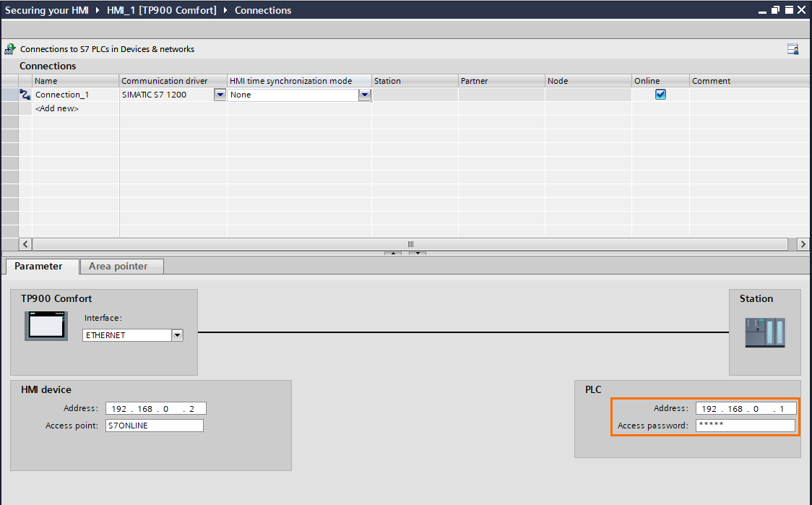Image resolution: width=812 pixels, height=505 pixels.
Task: Open the HMI time synchronization mode dropdown
Action: point(365,94)
